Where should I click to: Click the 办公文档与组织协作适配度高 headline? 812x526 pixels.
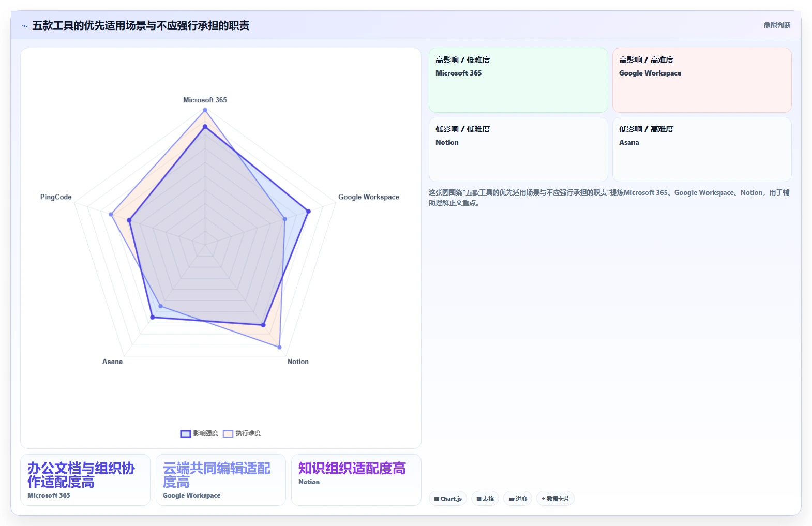pyautogui.click(x=81, y=475)
